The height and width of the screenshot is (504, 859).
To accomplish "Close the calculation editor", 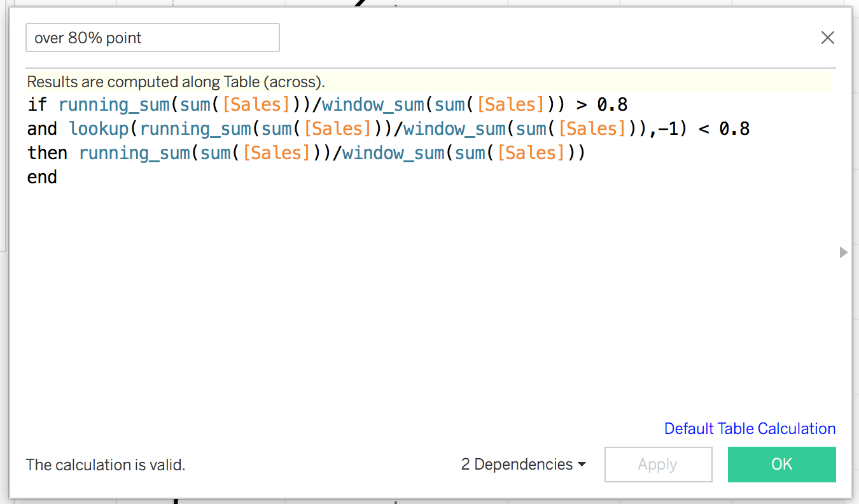I will click(827, 38).
